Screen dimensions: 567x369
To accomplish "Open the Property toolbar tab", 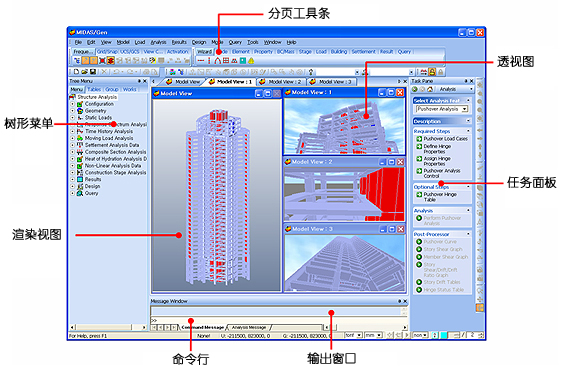I will click(x=263, y=52).
